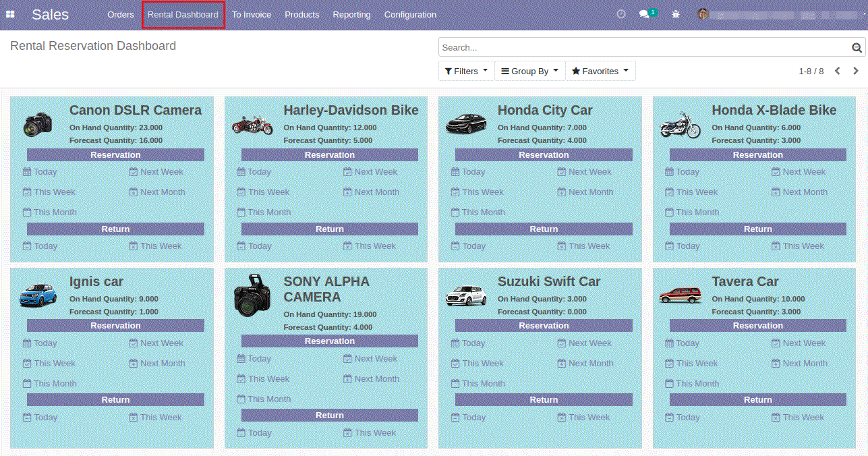Click Honda City return Today calendar icon
The image size is (868, 456).
pos(455,246)
